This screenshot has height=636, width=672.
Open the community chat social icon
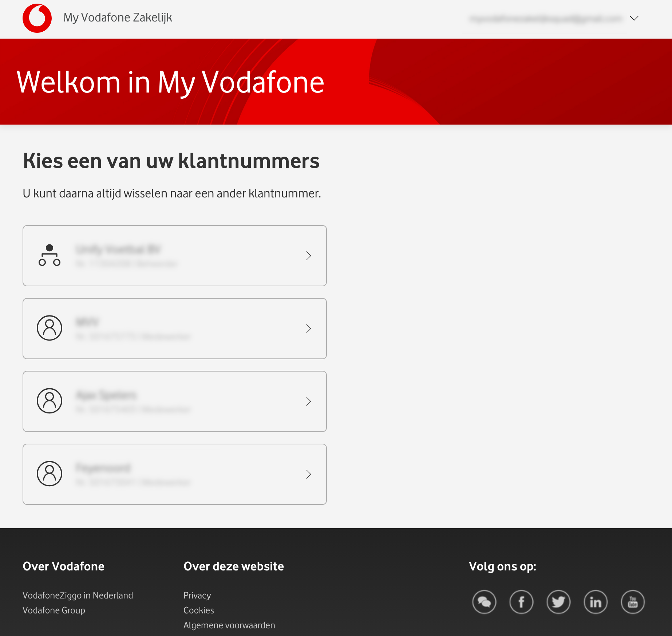[484, 602]
